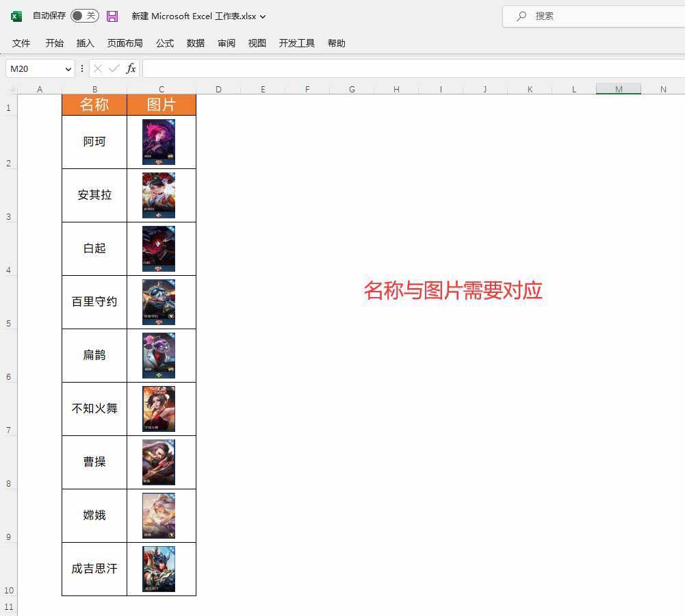Viewport: 685px width, 616px height.
Task: Switch to the 插入 tab
Action: 85,43
